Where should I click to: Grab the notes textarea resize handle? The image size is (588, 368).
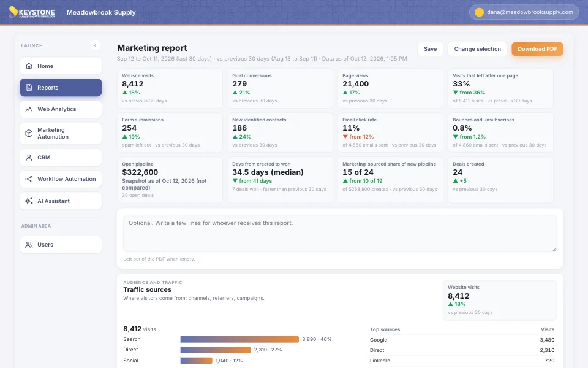click(554, 250)
